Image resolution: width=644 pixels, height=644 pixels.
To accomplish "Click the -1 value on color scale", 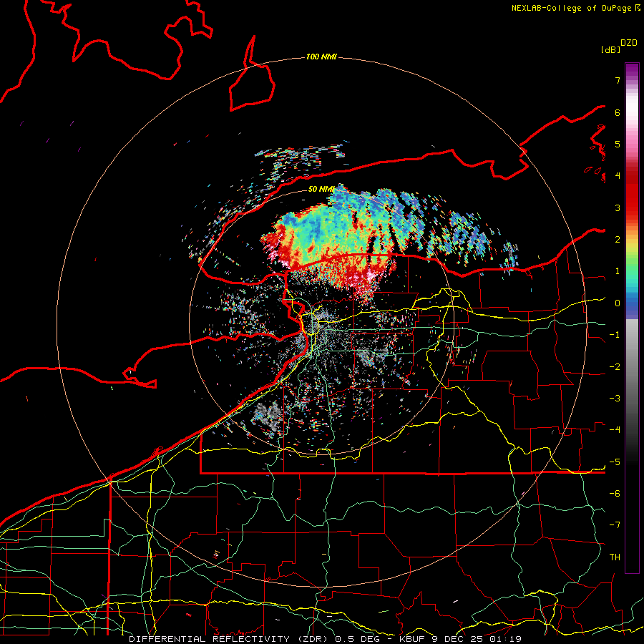I will point(615,335).
